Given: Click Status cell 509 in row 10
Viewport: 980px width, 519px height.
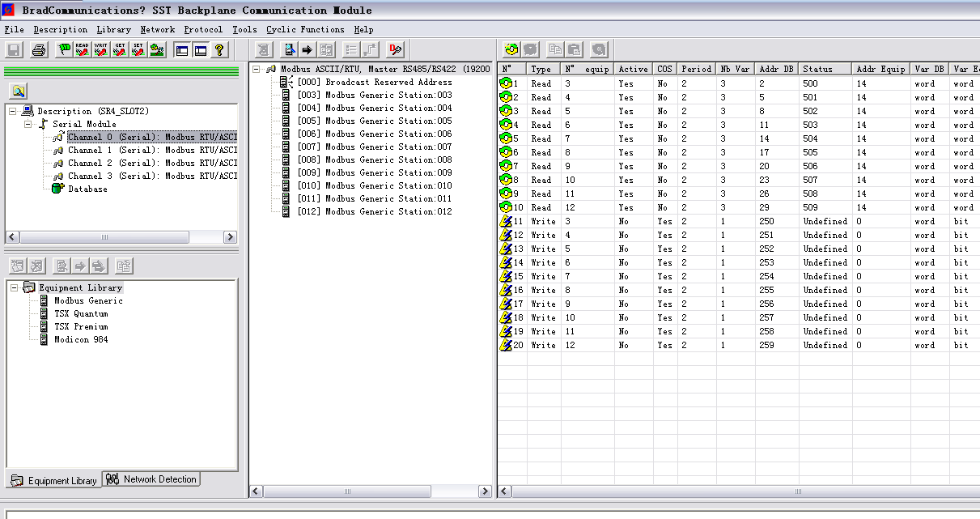Looking at the screenshot, I should click(x=810, y=207).
